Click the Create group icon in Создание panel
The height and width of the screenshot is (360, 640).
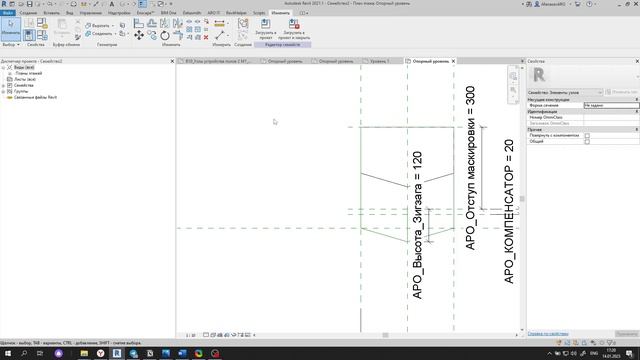(243, 23)
